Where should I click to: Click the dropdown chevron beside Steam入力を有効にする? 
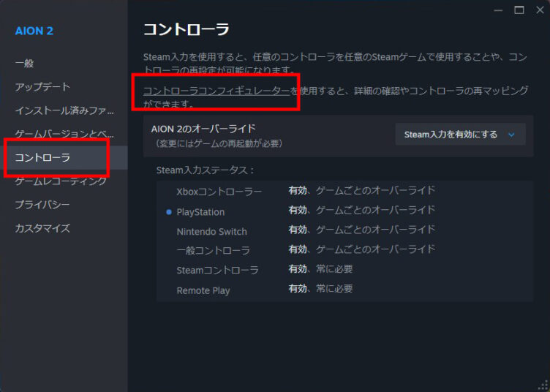(x=511, y=135)
